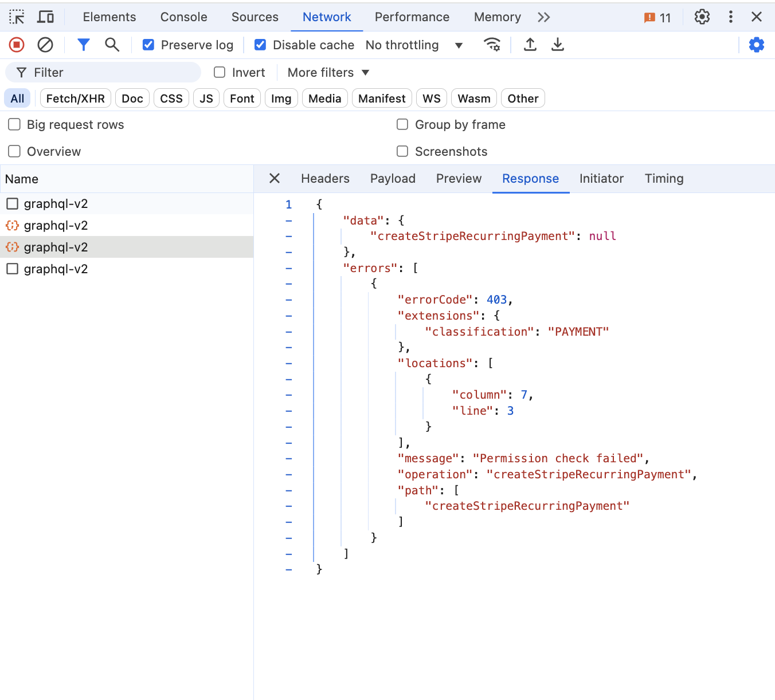This screenshot has width=775, height=700.
Task: Open network settings blue gear
Action: click(757, 45)
